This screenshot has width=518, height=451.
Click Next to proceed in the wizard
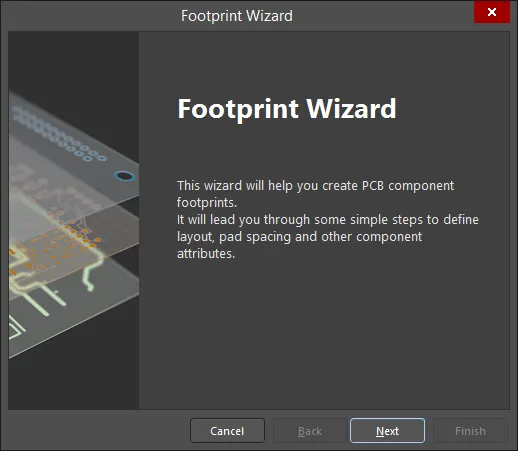click(387, 431)
